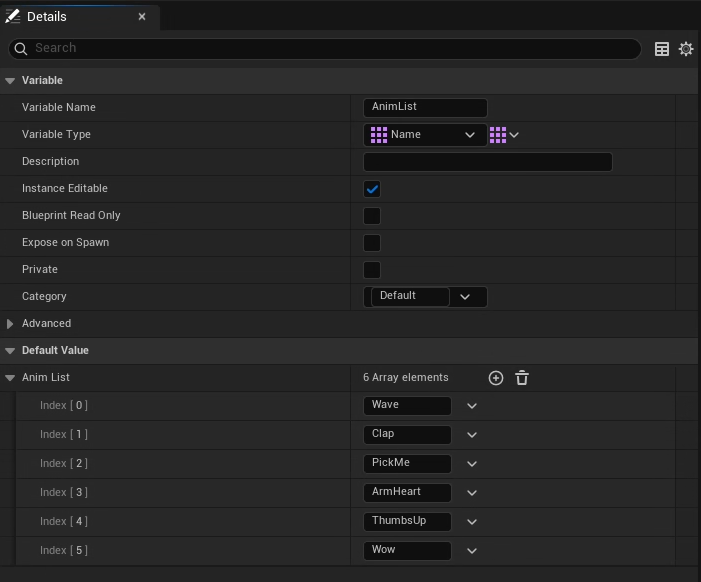Enable Blueprint Read Only checkbox
The width and height of the screenshot is (701, 582).
click(x=372, y=216)
